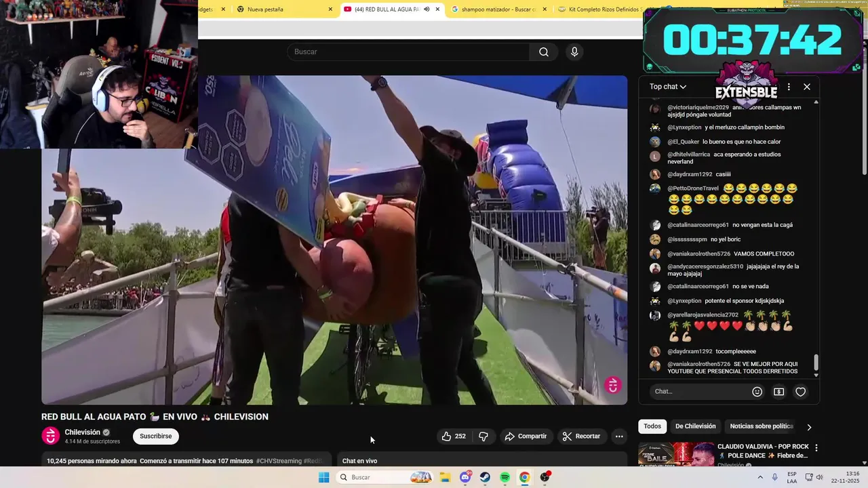Open OBS Studio from taskbar

pyautogui.click(x=545, y=477)
